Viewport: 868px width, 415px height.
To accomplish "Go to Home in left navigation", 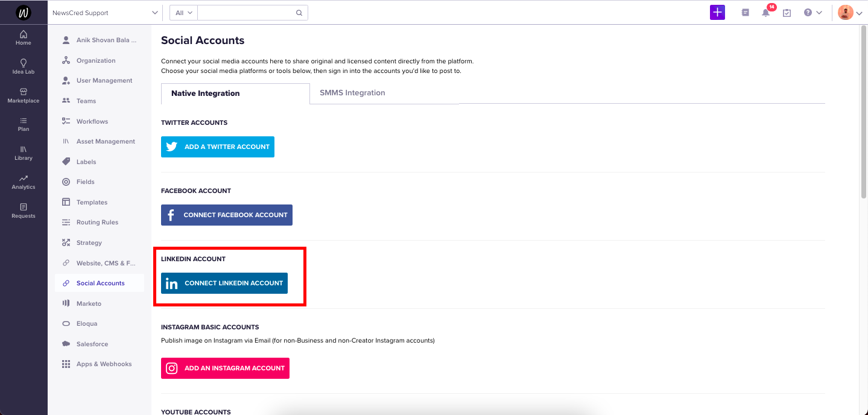I will tap(24, 37).
